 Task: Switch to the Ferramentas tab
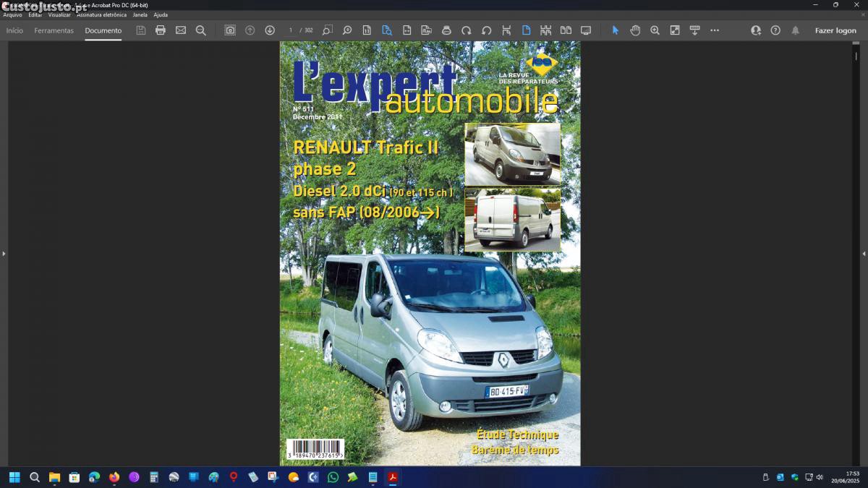[54, 30]
